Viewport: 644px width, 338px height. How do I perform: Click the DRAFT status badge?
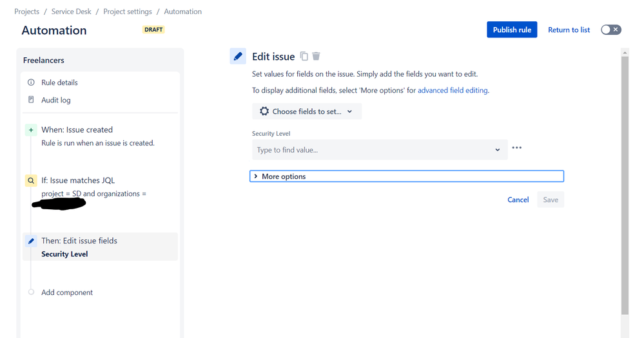pyautogui.click(x=153, y=30)
